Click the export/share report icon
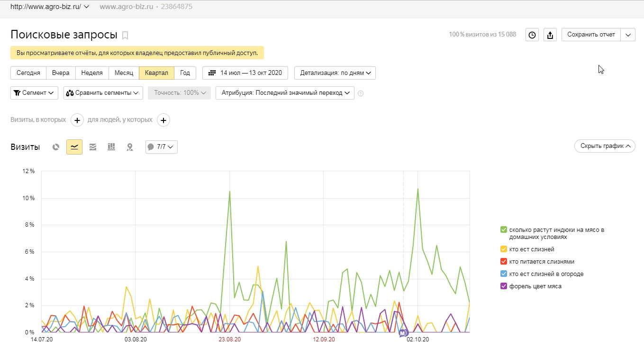This screenshot has height=358, width=644. [550, 35]
